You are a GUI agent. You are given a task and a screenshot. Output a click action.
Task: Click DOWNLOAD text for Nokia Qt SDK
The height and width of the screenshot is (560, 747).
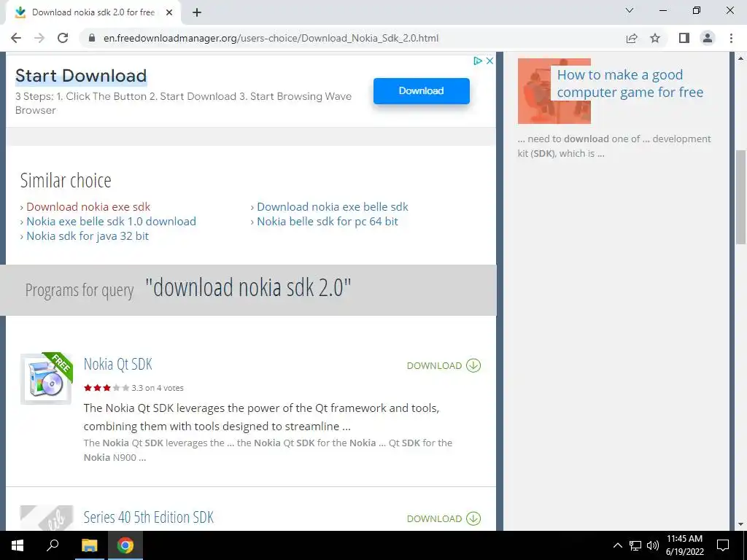pos(434,366)
